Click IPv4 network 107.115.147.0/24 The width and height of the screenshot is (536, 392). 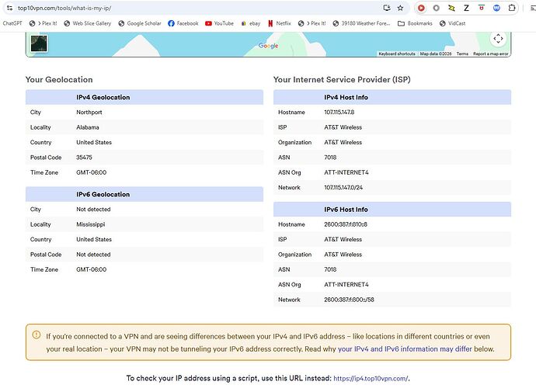coord(343,188)
